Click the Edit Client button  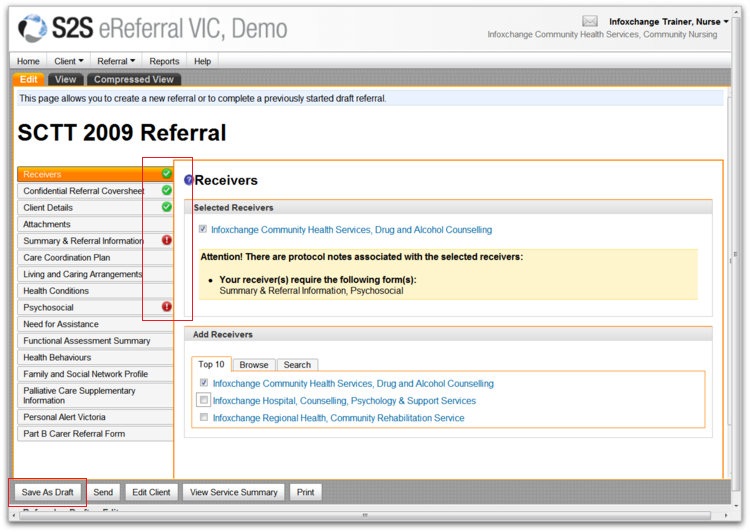pos(151,492)
